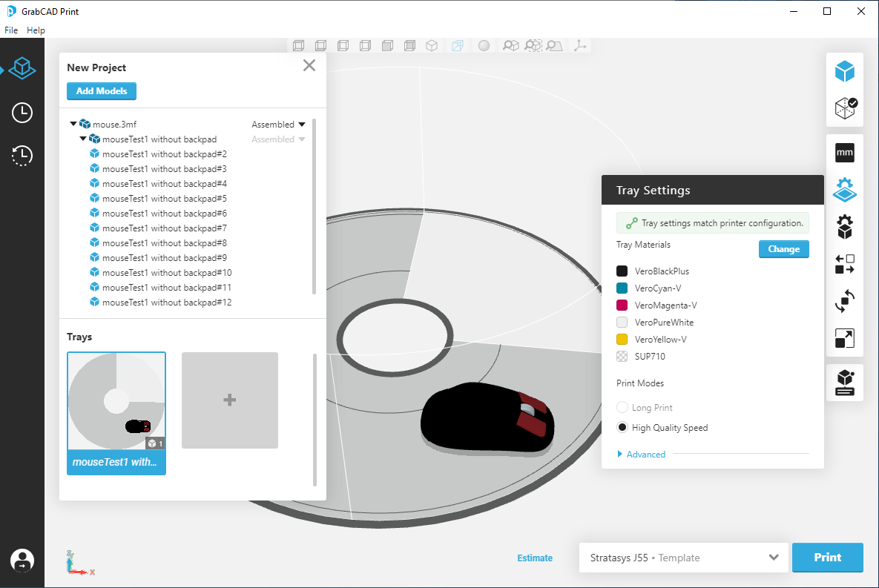The height and width of the screenshot is (588, 879).
Task: Select mouseTest1 without backpad#12 in tree
Action: click(x=166, y=302)
